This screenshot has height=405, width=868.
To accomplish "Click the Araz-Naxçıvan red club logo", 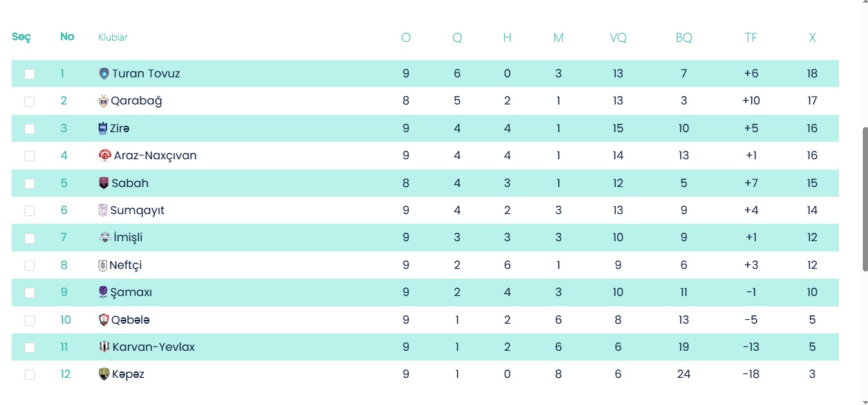I will (x=104, y=155).
